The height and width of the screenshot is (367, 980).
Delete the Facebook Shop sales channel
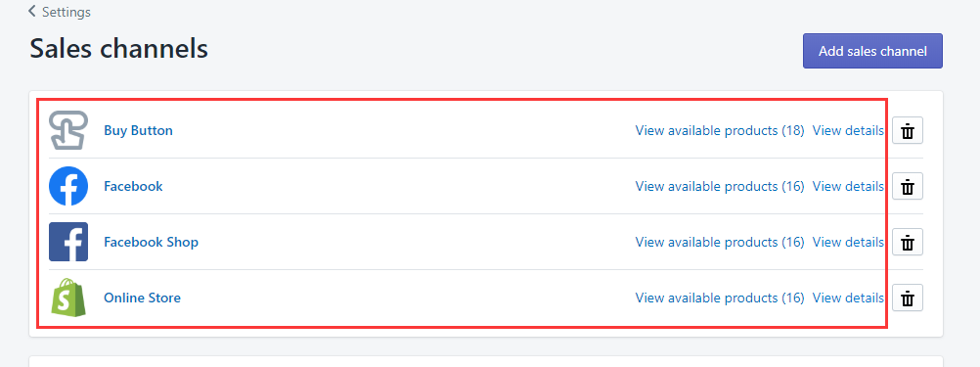pos(908,242)
